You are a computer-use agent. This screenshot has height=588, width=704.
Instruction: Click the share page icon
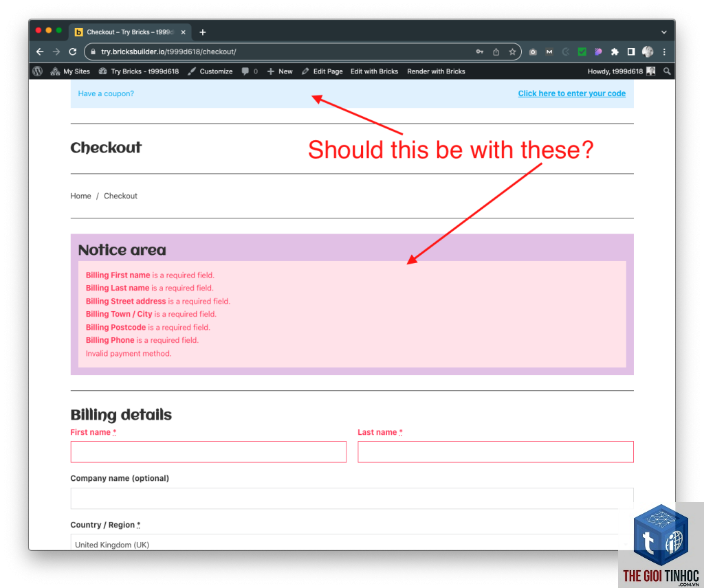(496, 52)
